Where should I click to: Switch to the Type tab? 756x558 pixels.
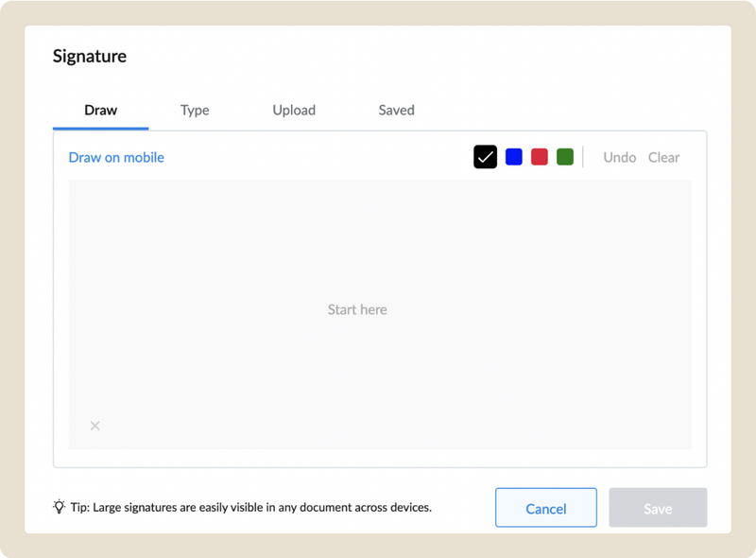[x=195, y=110]
